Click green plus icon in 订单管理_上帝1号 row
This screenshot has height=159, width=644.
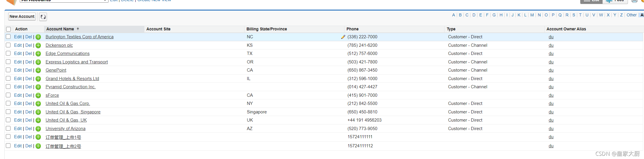point(38,137)
